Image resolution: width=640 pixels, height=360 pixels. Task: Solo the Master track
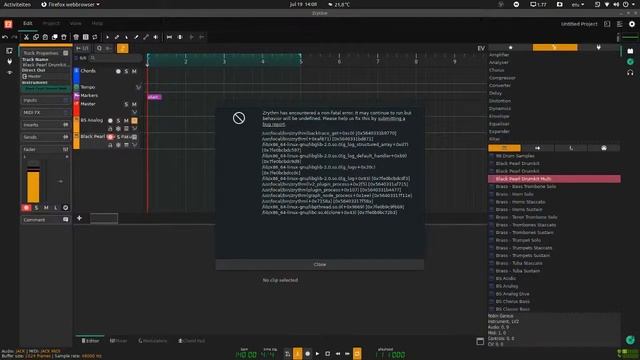tap(126, 104)
